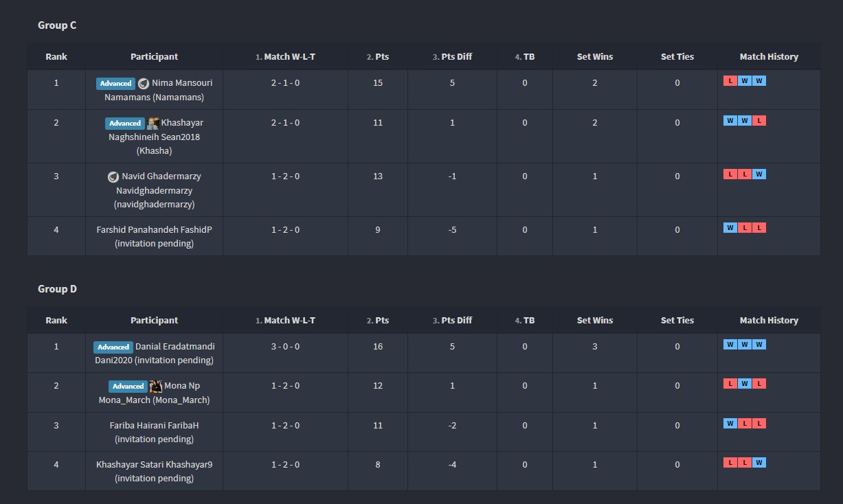Click Navid Ghadermarzy's avatar icon

click(113, 177)
